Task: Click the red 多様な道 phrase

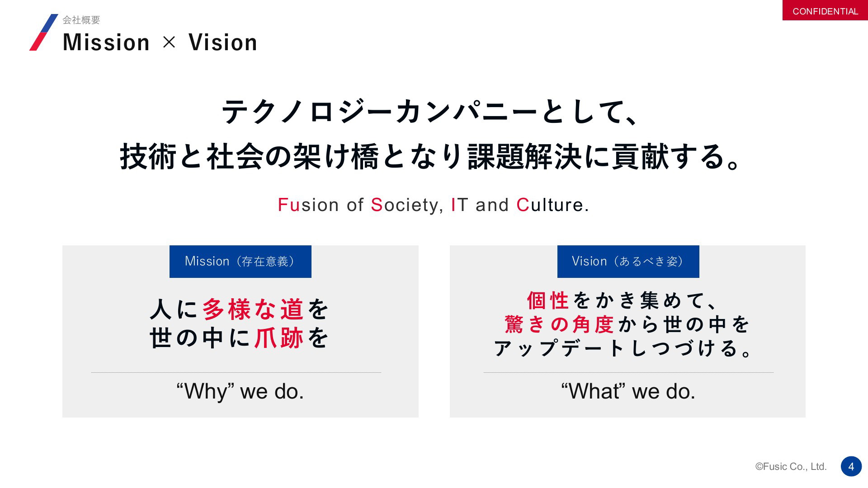Action: tap(253, 310)
